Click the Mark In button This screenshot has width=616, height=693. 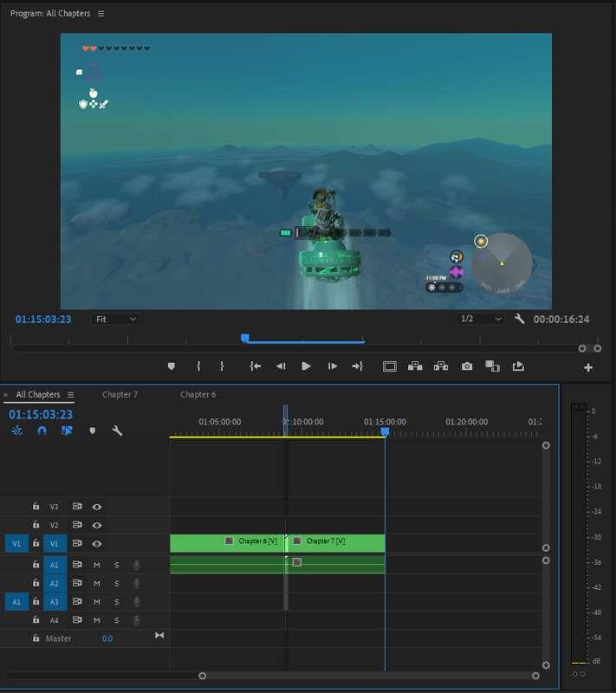[198, 366]
